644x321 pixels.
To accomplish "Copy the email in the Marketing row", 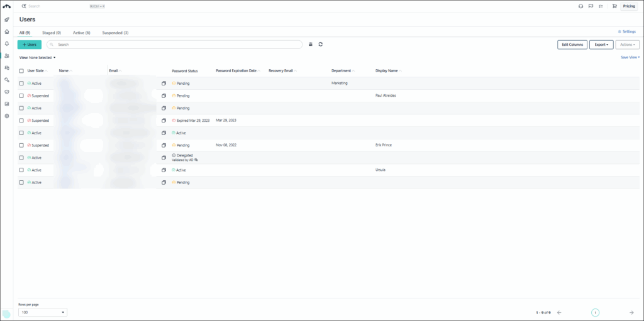I will [x=164, y=84].
